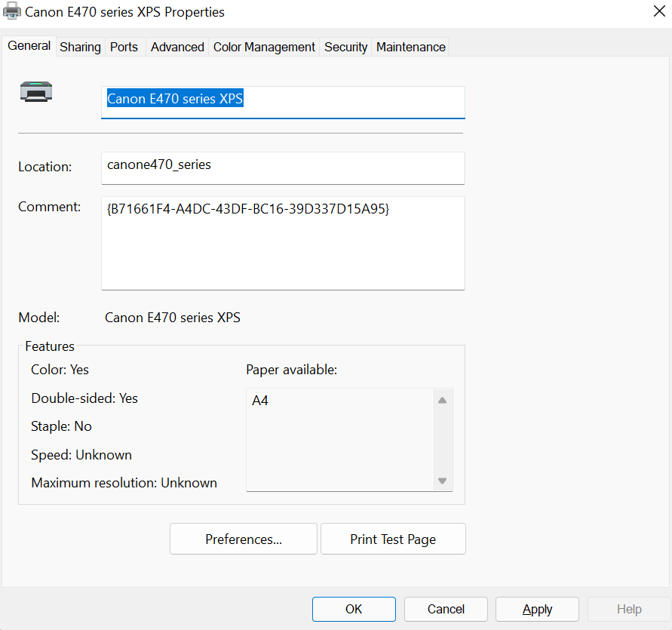This screenshot has width=672, height=630.
Task: Click the printer icon beside the name field
Action: tap(36, 91)
